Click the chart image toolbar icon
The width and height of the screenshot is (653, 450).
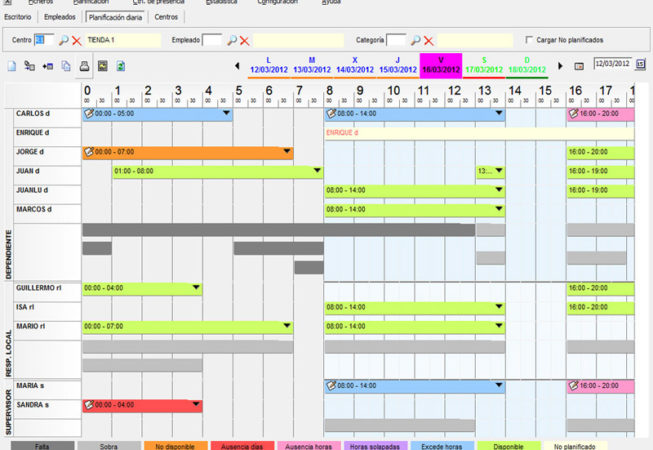tap(102, 66)
